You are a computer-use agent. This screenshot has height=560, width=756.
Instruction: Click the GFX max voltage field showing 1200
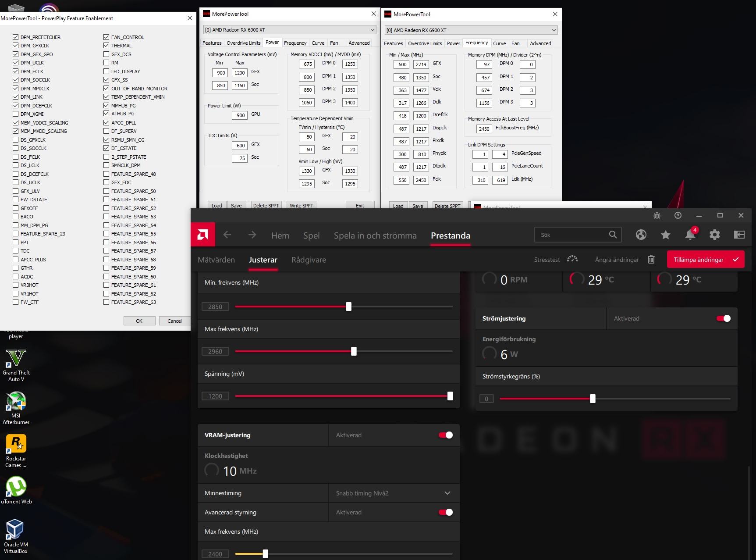point(239,73)
